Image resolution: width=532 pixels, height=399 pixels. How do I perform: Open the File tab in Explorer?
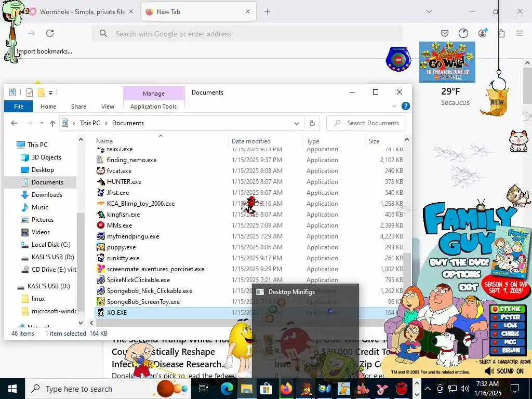(x=19, y=106)
